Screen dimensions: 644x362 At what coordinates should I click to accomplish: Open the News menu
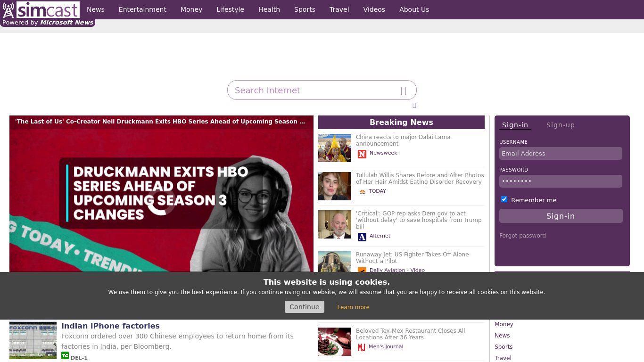pyautogui.click(x=96, y=9)
